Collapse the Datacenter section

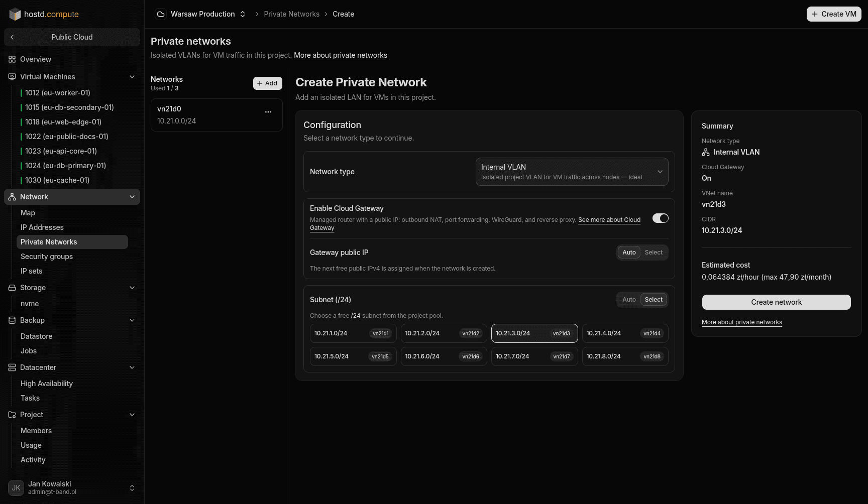pyautogui.click(x=132, y=367)
